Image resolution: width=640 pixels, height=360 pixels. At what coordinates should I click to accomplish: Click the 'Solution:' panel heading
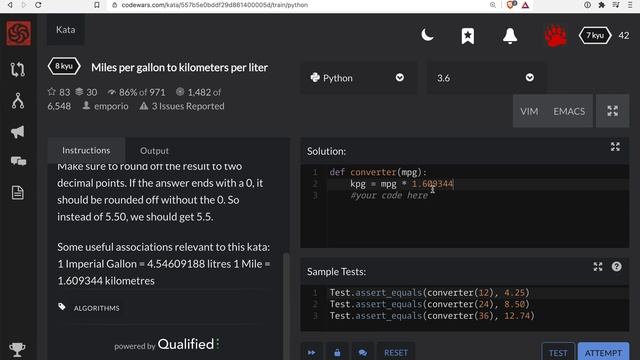[x=327, y=151]
